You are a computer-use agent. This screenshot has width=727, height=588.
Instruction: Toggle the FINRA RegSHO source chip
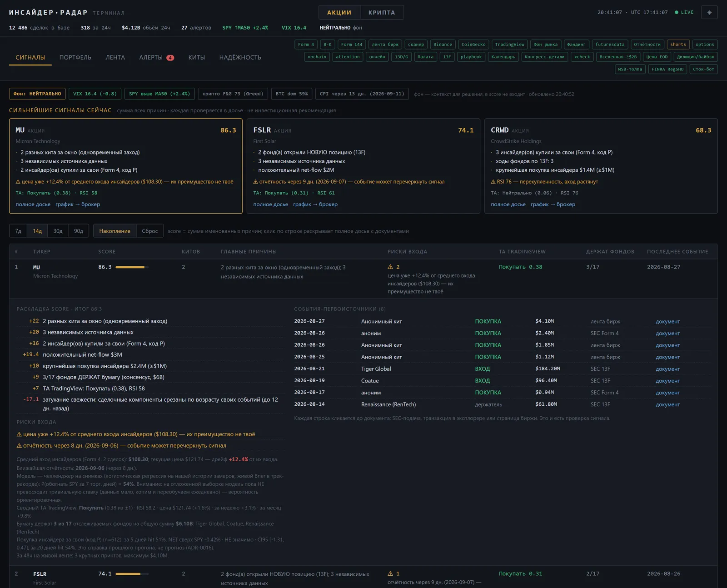667,70
